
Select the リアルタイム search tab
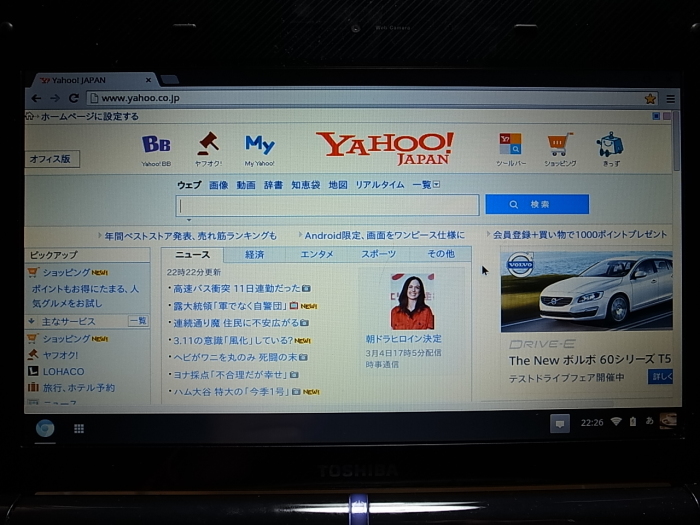pos(380,185)
